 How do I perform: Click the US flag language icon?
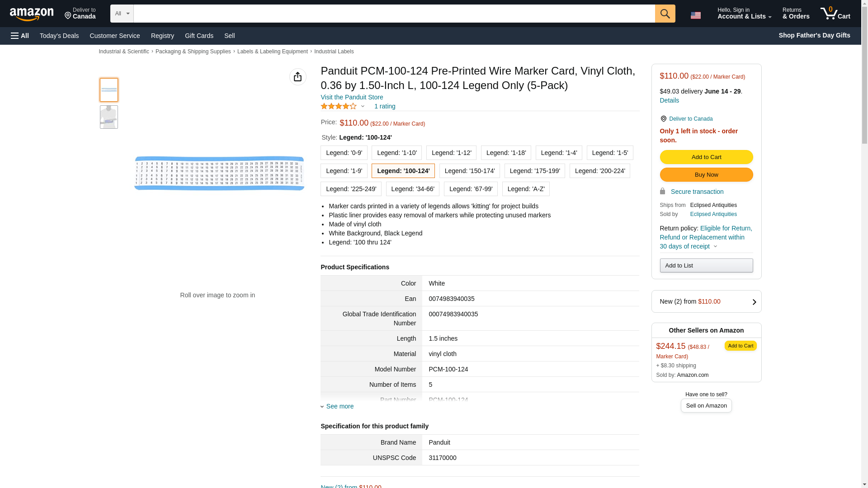tap(695, 15)
